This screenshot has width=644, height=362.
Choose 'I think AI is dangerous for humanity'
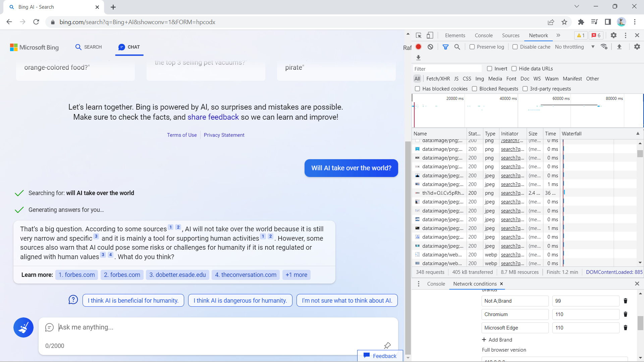240,301
